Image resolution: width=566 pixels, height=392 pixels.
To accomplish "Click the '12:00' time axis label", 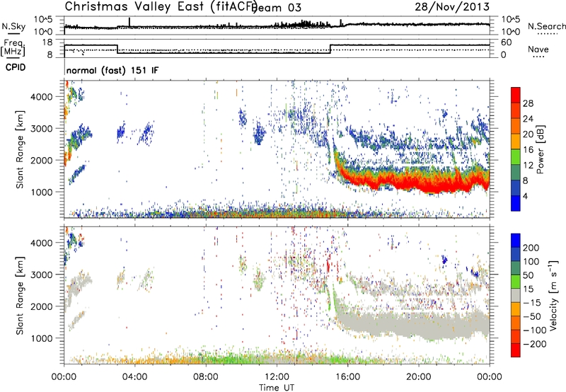I will pos(277,377).
